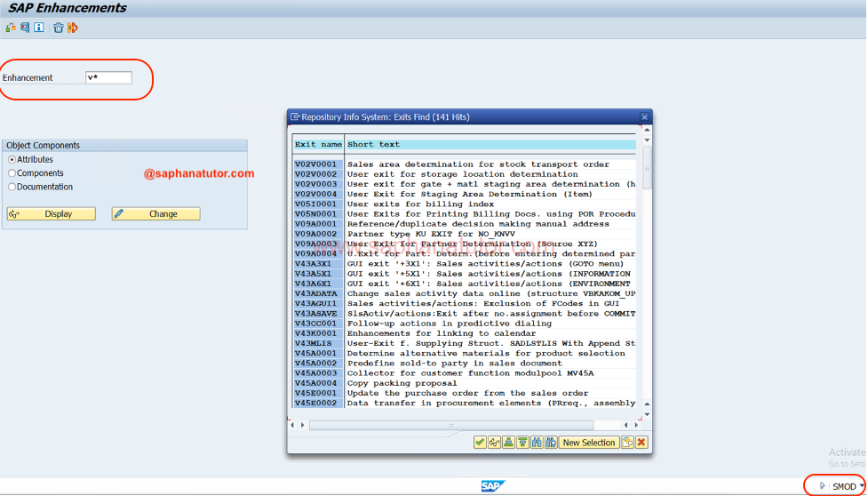
Task: Click the sort ascending icon in the dialog
Action: click(x=508, y=443)
